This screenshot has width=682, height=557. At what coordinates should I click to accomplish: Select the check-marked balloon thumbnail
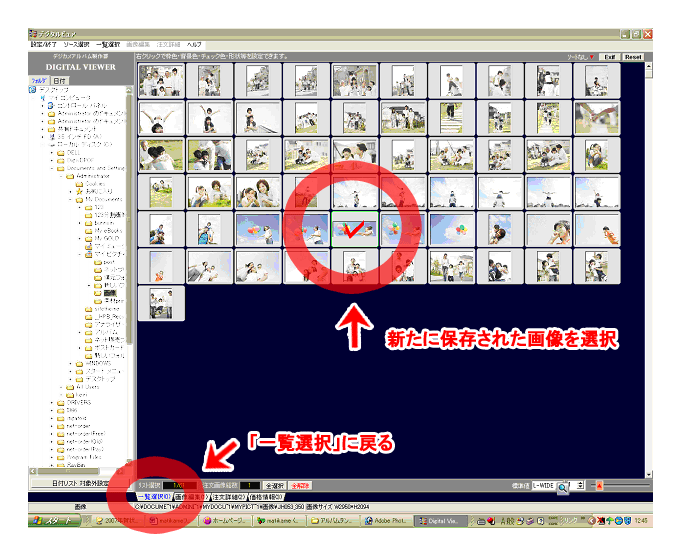point(354,229)
